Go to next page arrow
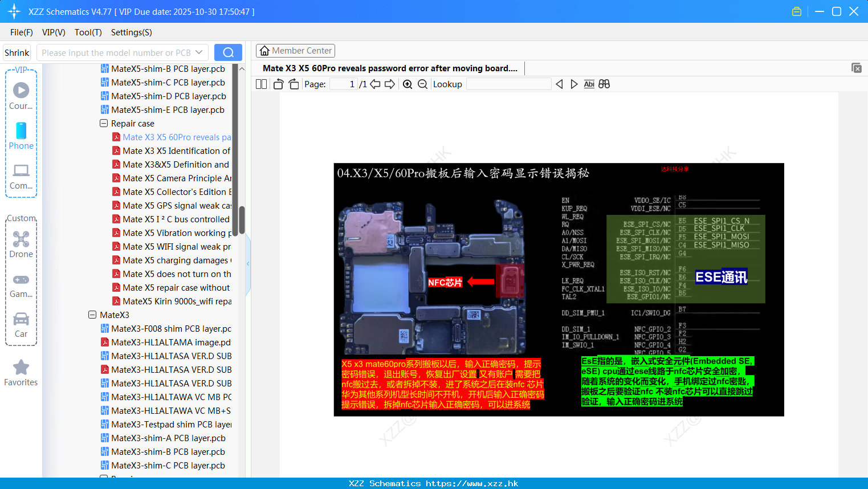This screenshot has height=489, width=868. point(390,84)
